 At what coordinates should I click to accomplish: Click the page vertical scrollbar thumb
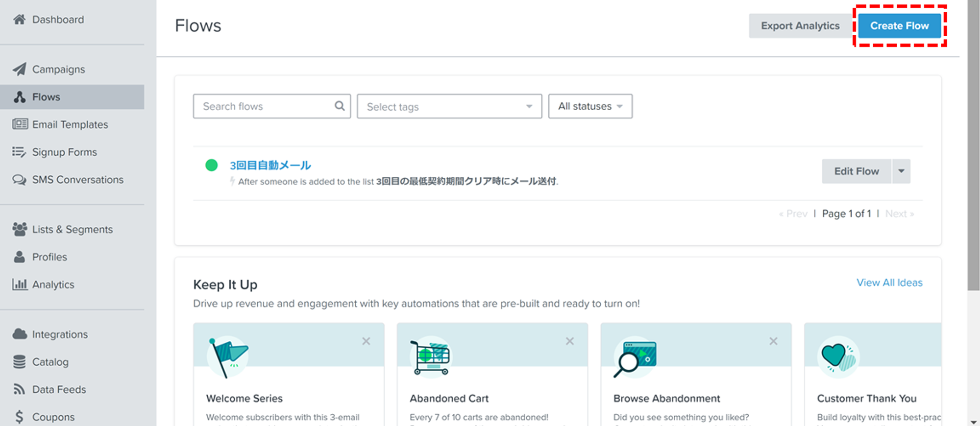coord(974,145)
